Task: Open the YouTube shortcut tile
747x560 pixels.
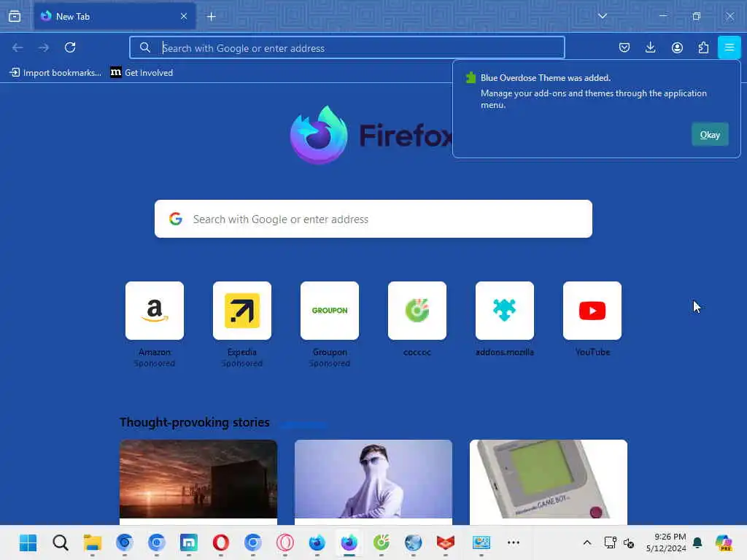Action: pos(592,311)
